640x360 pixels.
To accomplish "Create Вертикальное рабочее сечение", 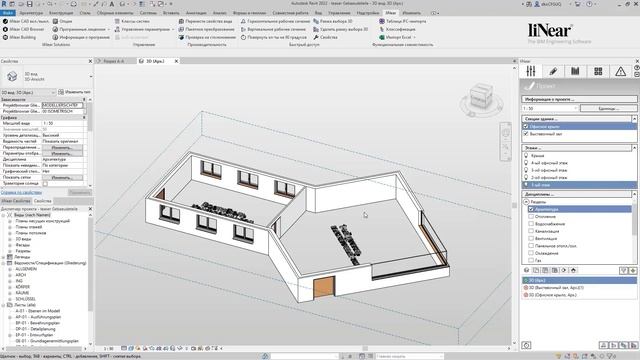I will pos(273,29).
